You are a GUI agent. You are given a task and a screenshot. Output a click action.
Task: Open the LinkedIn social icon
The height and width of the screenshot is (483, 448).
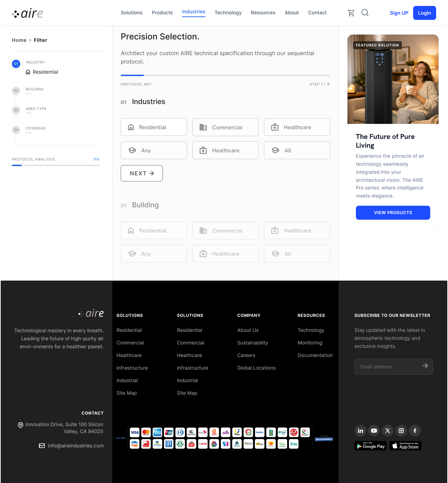click(x=360, y=431)
